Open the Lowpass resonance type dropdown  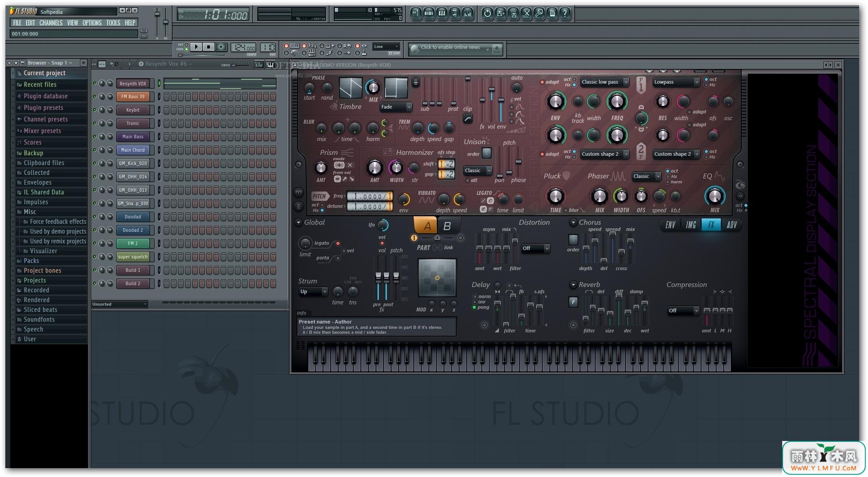click(x=676, y=82)
